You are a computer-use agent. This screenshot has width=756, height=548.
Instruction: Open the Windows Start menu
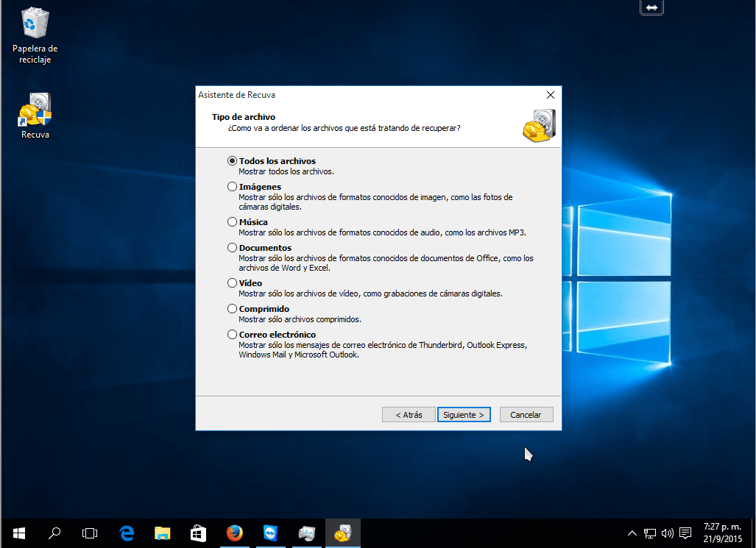click(x=19, y=533)
